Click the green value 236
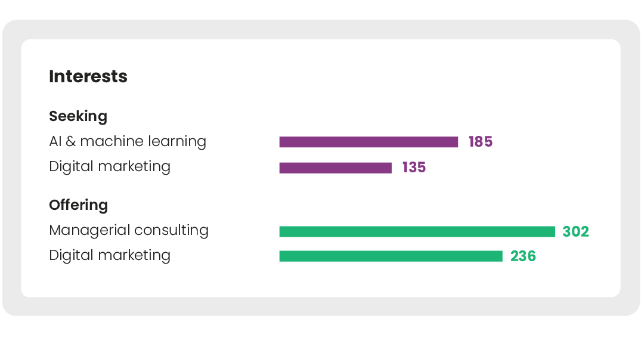 coord(524,256)
